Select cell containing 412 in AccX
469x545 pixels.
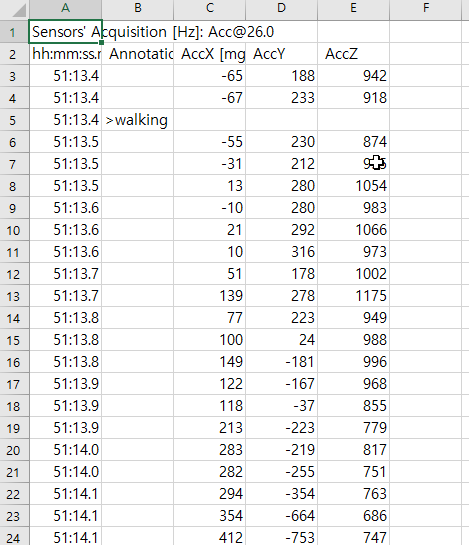pyautogui.click(x=210, y=537)
